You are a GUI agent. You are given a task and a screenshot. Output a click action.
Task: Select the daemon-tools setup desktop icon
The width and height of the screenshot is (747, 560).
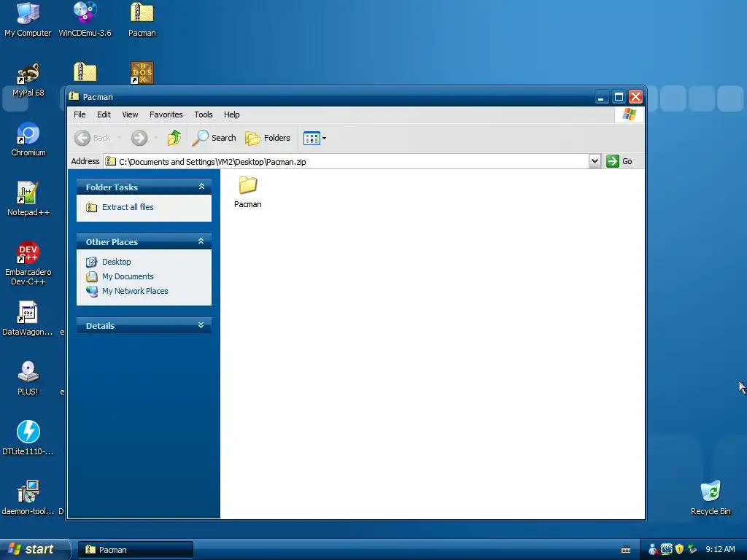click(x=28, y=497)
